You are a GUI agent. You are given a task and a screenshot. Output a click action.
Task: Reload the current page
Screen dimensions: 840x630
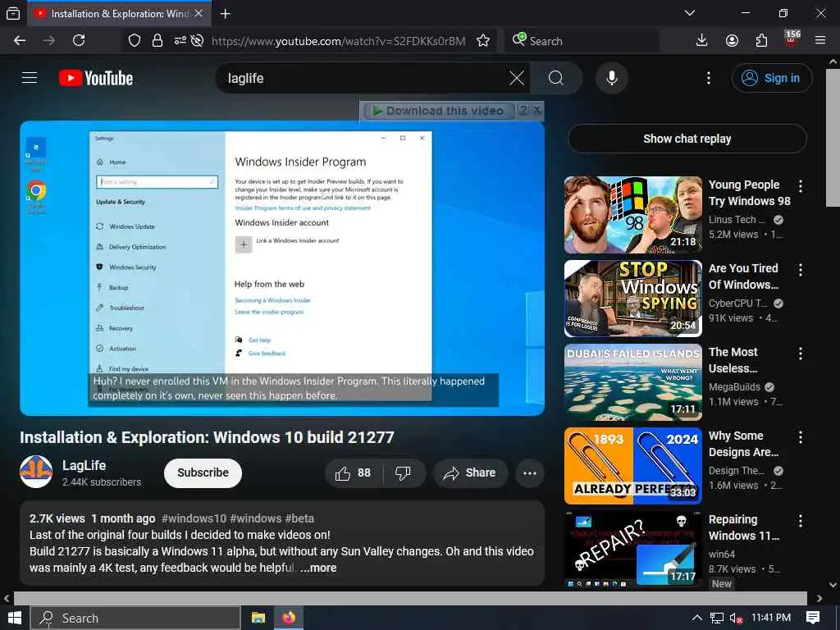79,41
